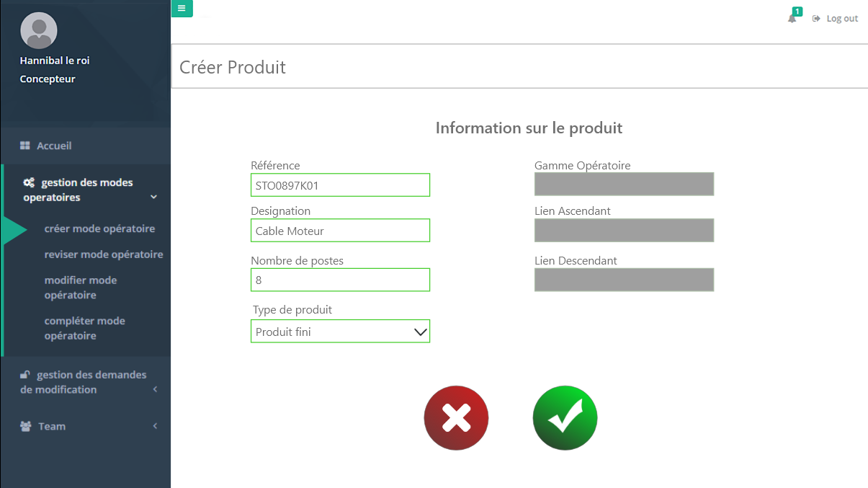Click the Designation input field
This screenshot has width=868, height=488.
pyautogui.click(x=340, y=231)
